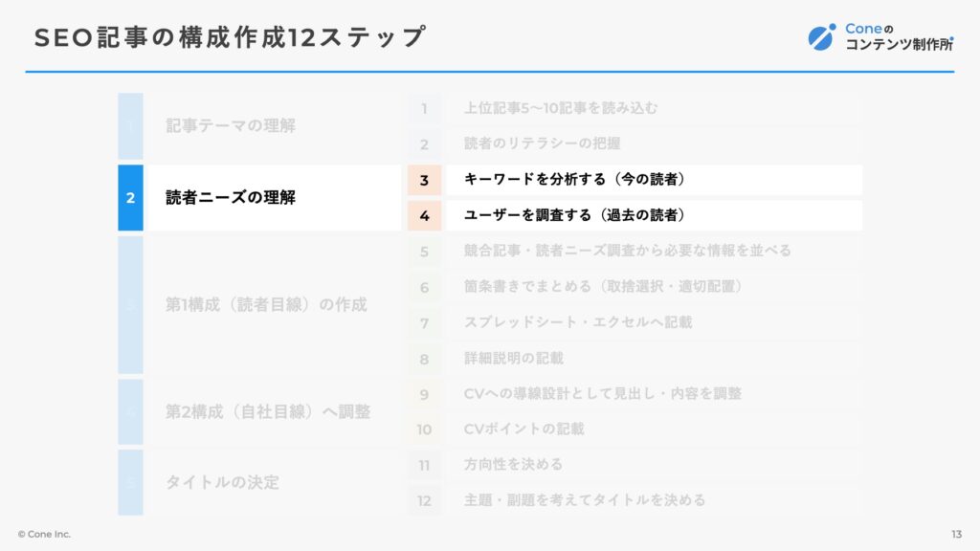This screenshot has width=980, height=551.
Task: Select 読者ニーズの理解 section label
Action: [231, 197]
